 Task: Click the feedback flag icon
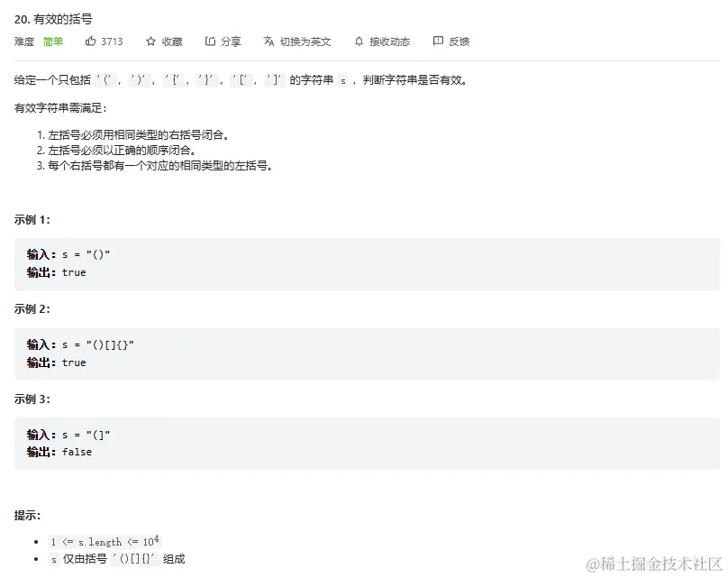pos(438,41)
